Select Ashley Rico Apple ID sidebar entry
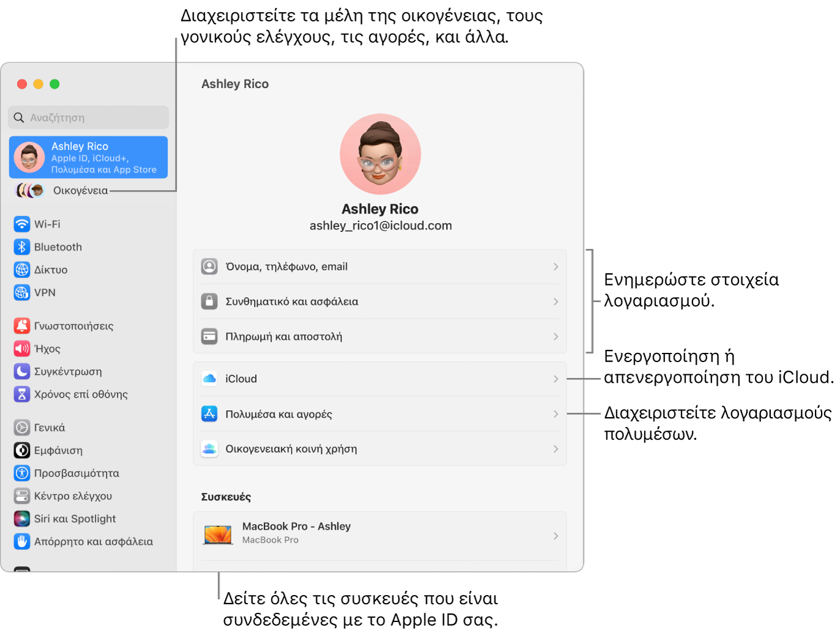This screenshot has width=840, height=633. click(88, 157)
